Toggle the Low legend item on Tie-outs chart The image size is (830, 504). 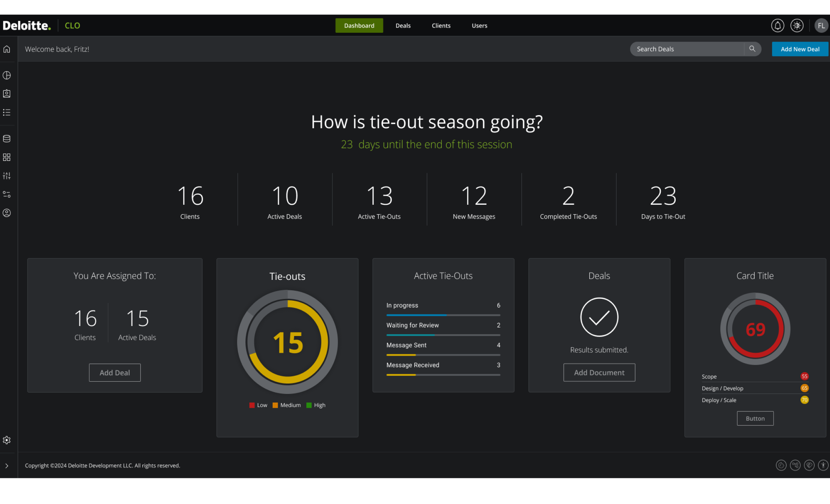point(258,405)
